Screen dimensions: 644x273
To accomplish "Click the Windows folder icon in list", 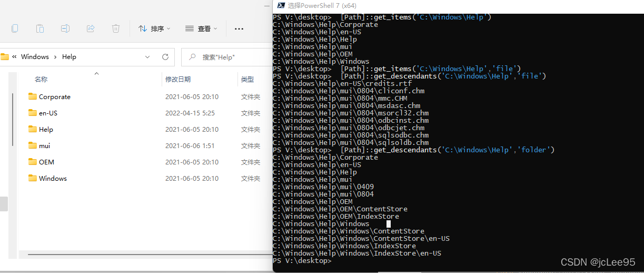I will pos(33,178).
